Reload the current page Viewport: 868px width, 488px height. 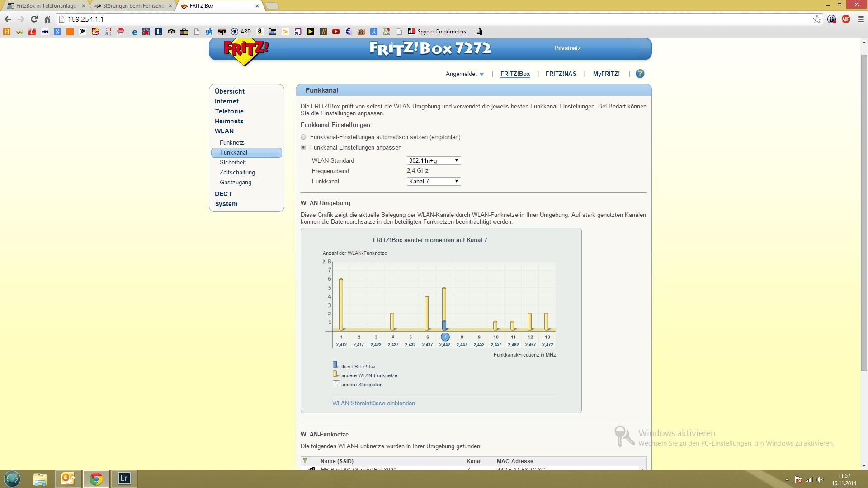[34, 19]
